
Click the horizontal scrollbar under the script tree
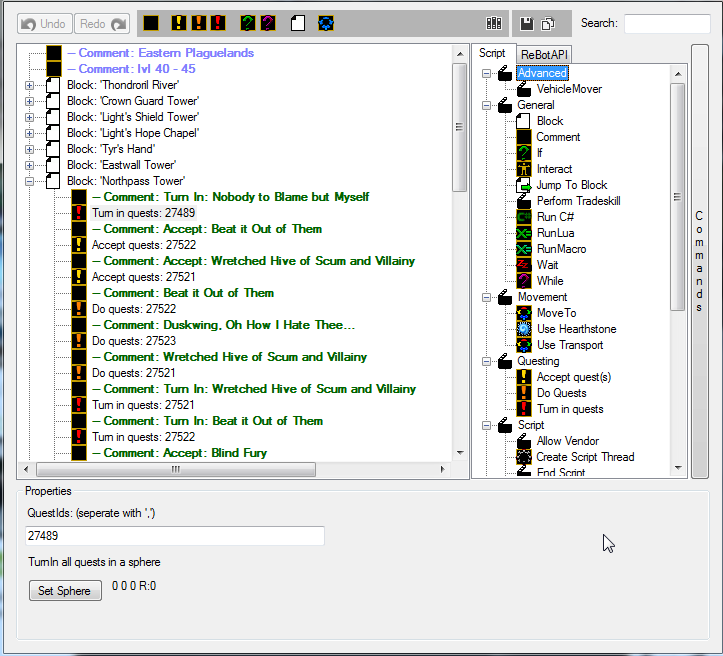[x=174, y=469]
